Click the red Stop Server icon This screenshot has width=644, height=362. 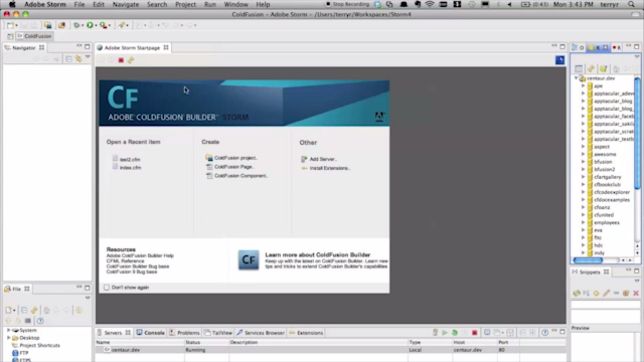(x=474, y=333)
